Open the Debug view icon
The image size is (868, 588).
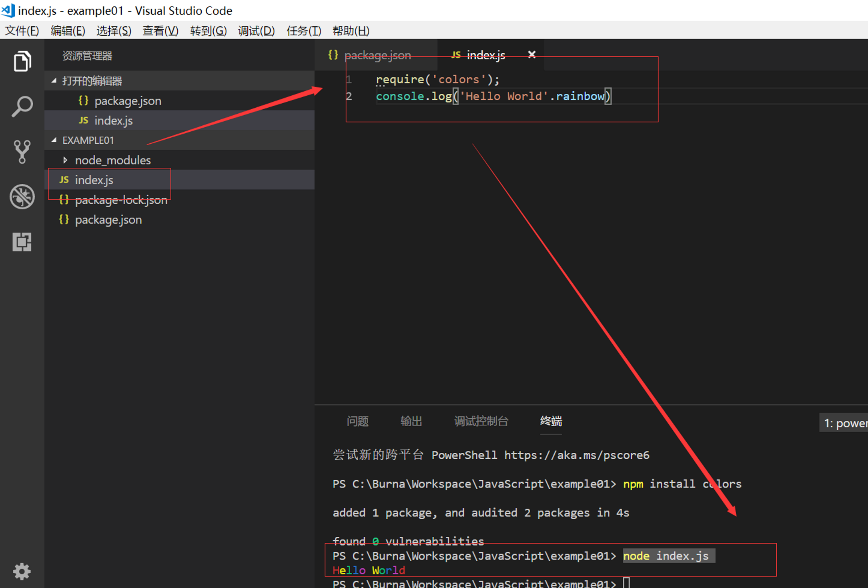(22, 197)
